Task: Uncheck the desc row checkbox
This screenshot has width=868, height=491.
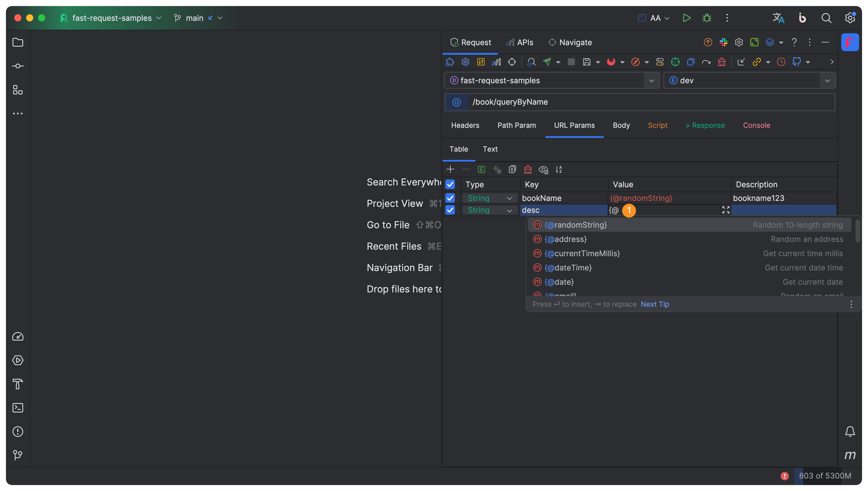Action: click(x=450, y=210)
